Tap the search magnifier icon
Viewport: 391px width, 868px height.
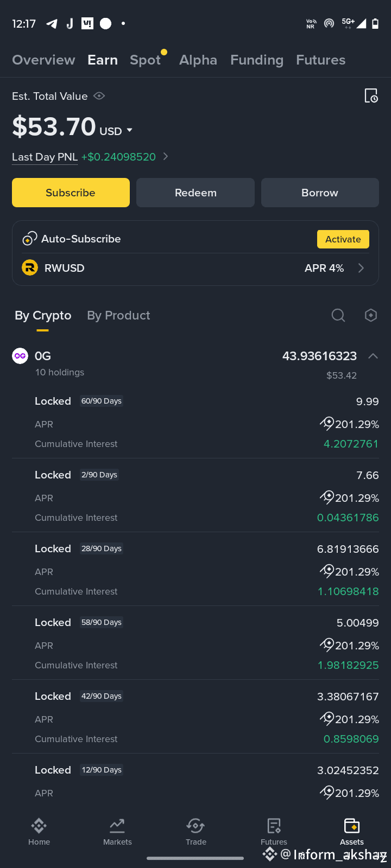coord(338,315)
